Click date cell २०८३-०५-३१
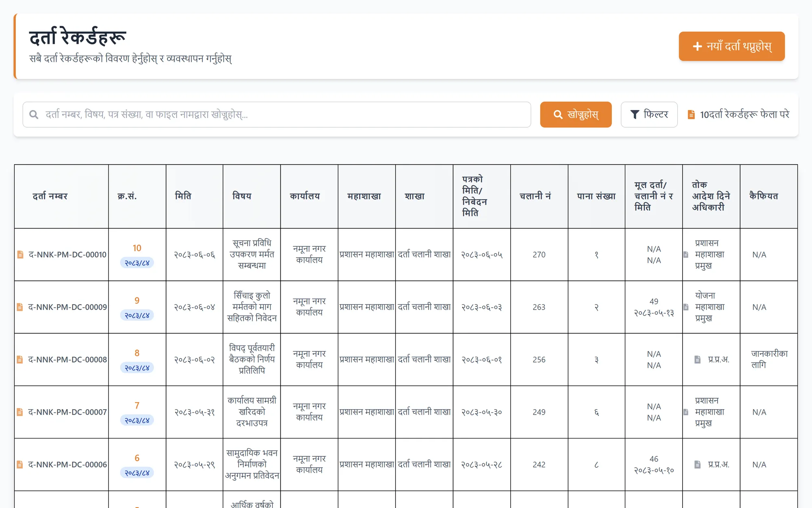This screenshot has width=812, height=508. (x=194, y=412)
